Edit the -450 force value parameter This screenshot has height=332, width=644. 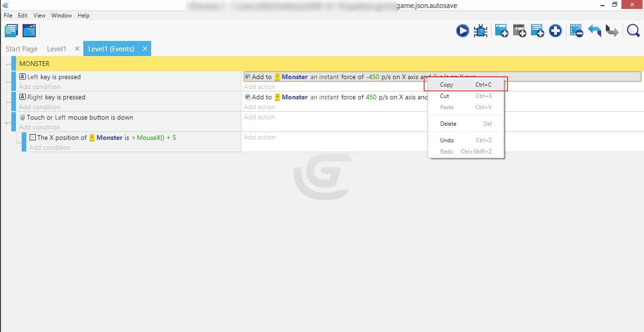tap(372, 77)
